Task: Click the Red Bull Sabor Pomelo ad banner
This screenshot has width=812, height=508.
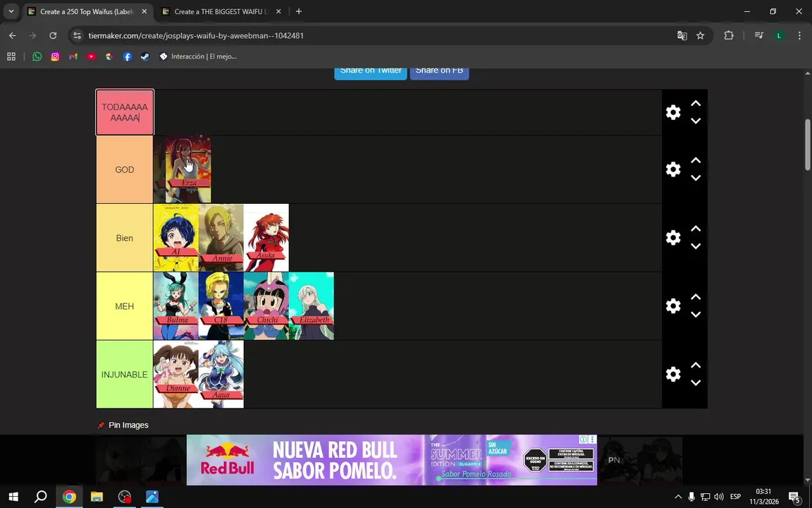Action: point(391,460)
